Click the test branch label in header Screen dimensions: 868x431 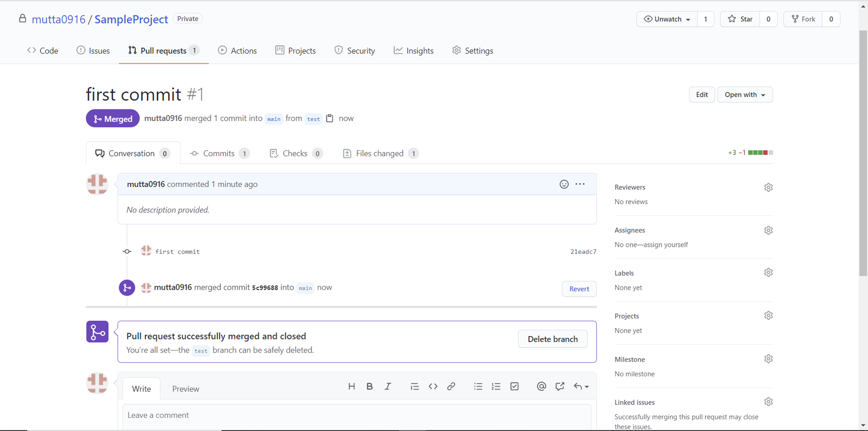pyautogui.click(x=313, y=119)
